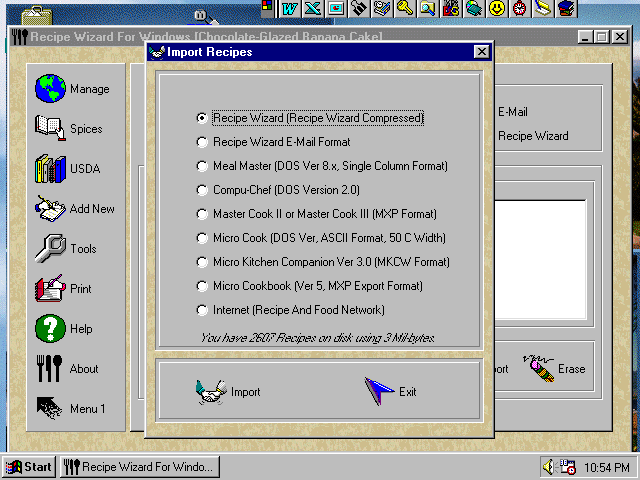
Task: Click the magnifier folder shortcut bar icon
Action: click(x=427, y=9)
